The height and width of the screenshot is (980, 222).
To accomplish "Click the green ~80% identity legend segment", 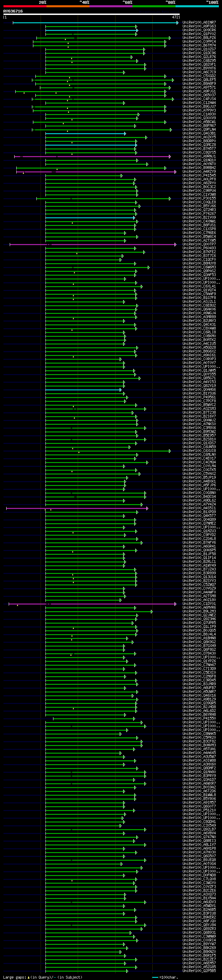I will [154, 6].
